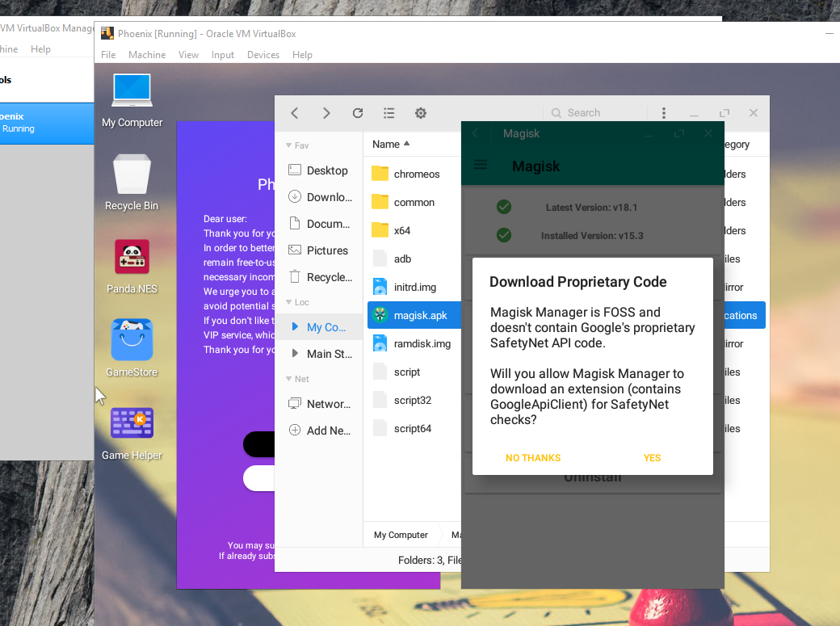Click Installed Version green checkmark
The height and width of the screenshot is (626, 840).
[503, 235]
